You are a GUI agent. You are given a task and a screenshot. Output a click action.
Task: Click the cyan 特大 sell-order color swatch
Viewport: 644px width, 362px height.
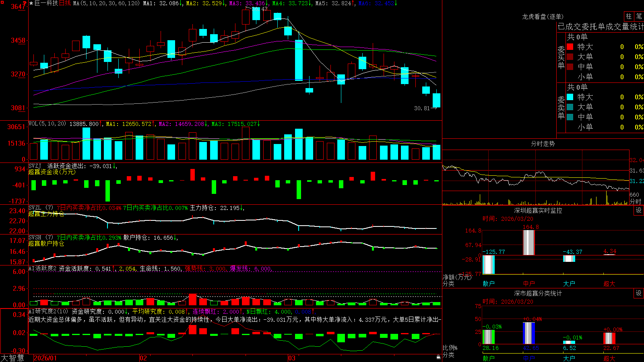click(x=570, y=97)
